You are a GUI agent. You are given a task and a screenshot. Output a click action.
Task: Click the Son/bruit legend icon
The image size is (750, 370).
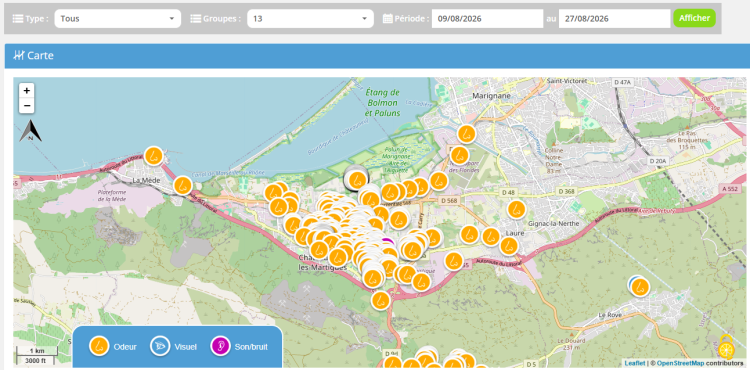(x=220, y=346)
